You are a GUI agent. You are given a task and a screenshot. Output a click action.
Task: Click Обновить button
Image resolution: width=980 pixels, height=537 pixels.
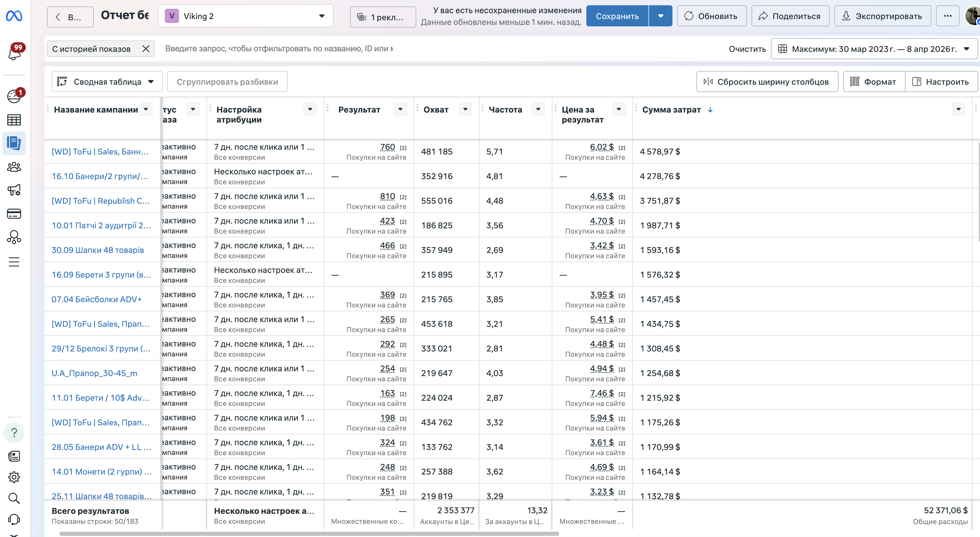tap(711, 16)
